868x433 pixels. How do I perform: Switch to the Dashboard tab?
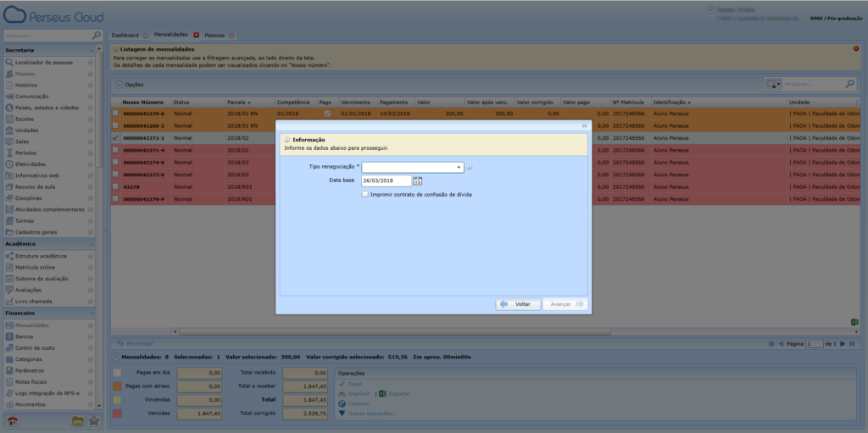click(x=125, y=36)
